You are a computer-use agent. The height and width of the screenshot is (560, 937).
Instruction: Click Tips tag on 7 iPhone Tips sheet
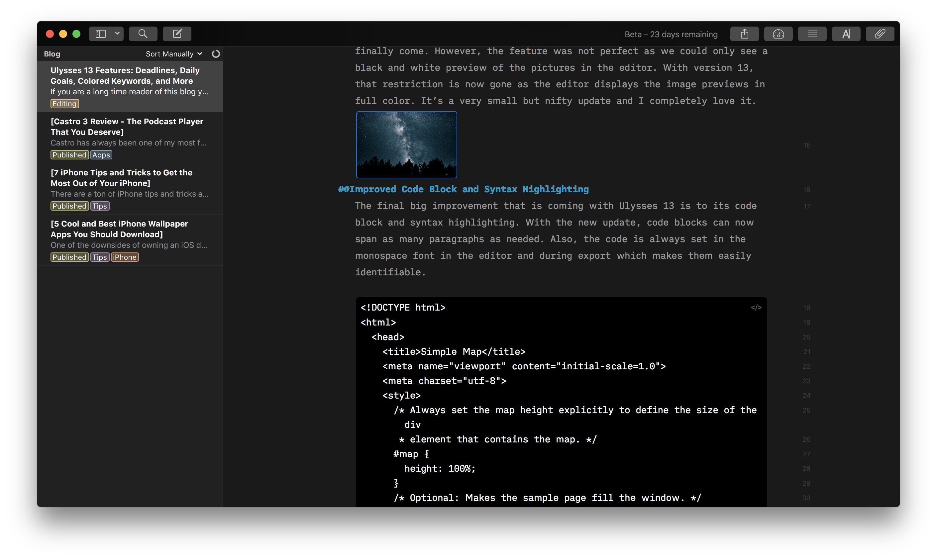coord(100,206)
